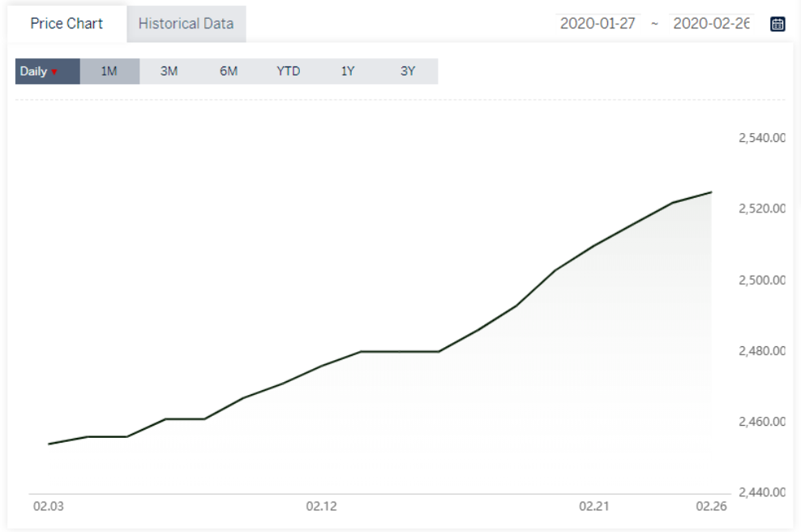This screenshot has width=801, height=532.
Task: Click the 02.21 x-axis date label
Action: point(593,506)
